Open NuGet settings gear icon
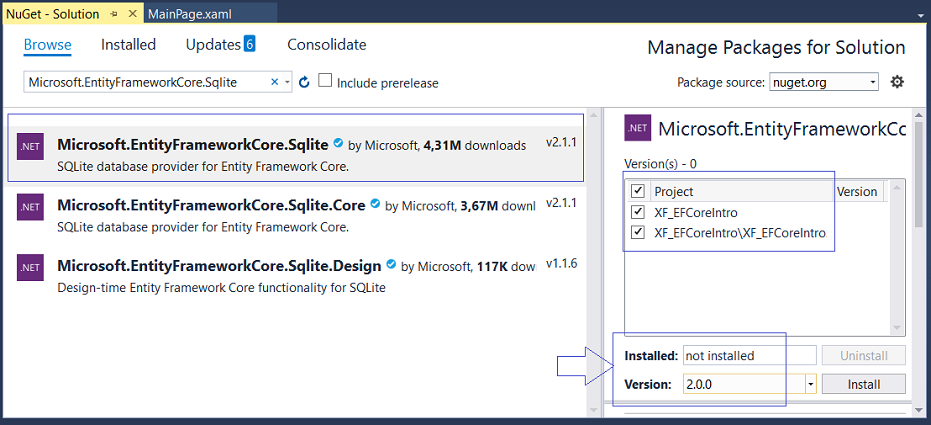 (897, 82)
